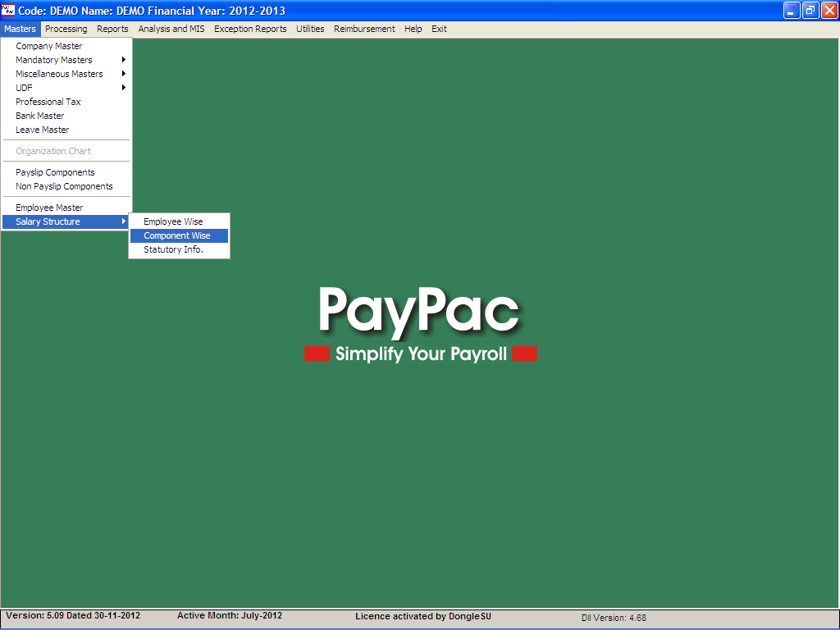
Task: Select Professional Tax entry
Action: coord(66,102)
